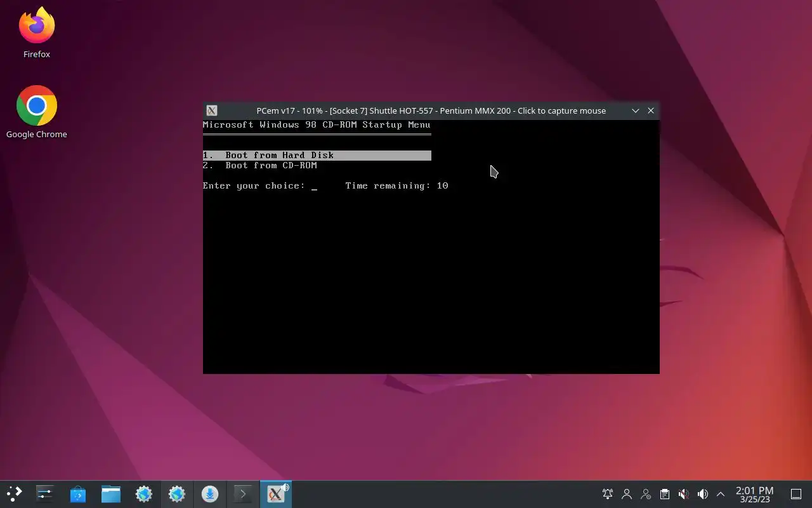Open the Dolphin file manager in taskbar
Viewport: 812px width, 508px height.
[x=111, y=494]
